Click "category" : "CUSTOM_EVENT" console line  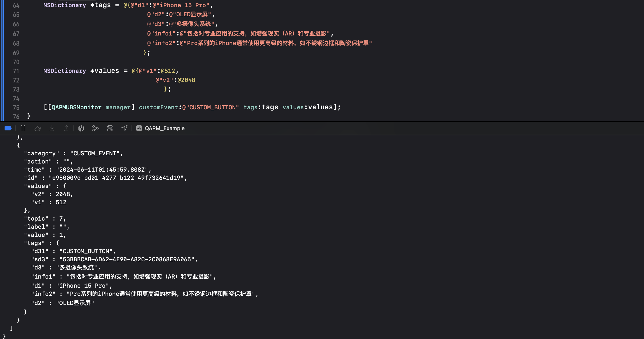tap(73, 153)
